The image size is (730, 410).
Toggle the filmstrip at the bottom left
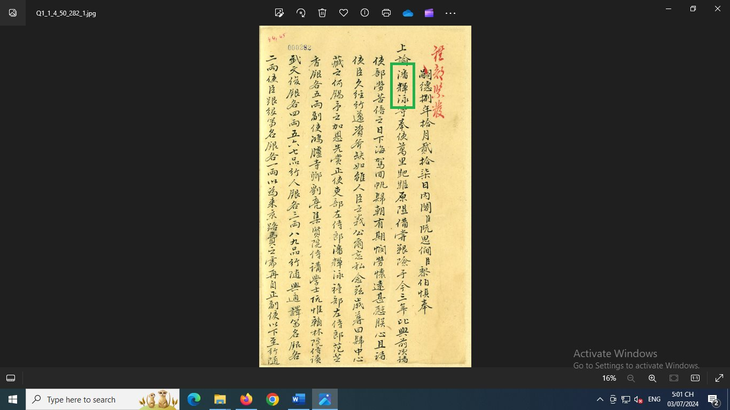tap(11, 378)
